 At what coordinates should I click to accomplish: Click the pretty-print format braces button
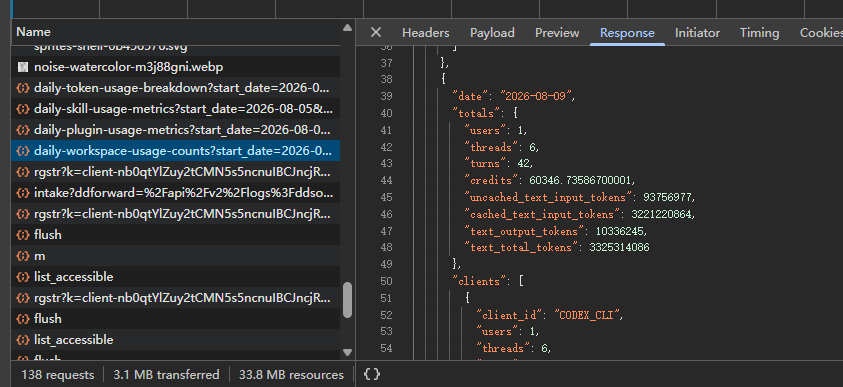click(x=372, y=374)
